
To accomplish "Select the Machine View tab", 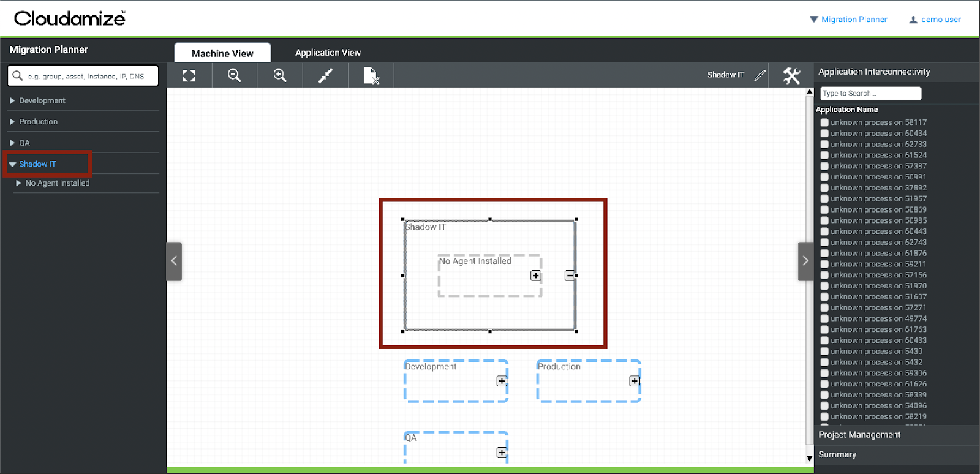I will 222,53.
